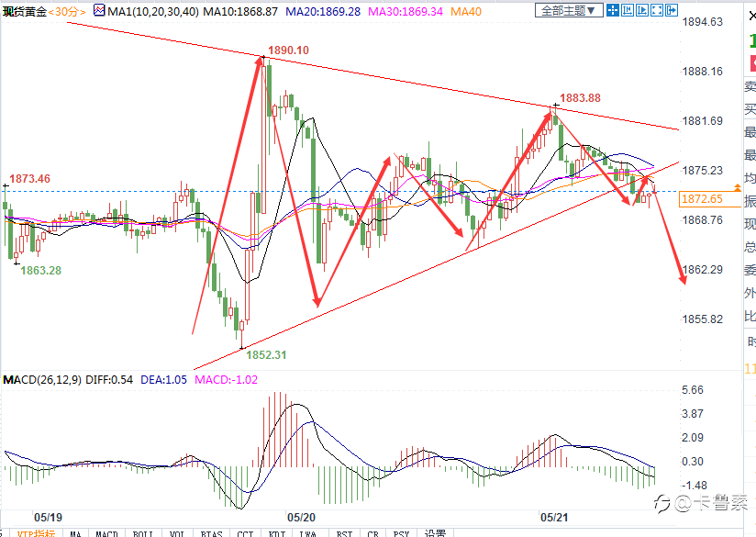Click the 1868.76 axis price level
The width and height of the screenshot is (756, 537).
point(703,220)
